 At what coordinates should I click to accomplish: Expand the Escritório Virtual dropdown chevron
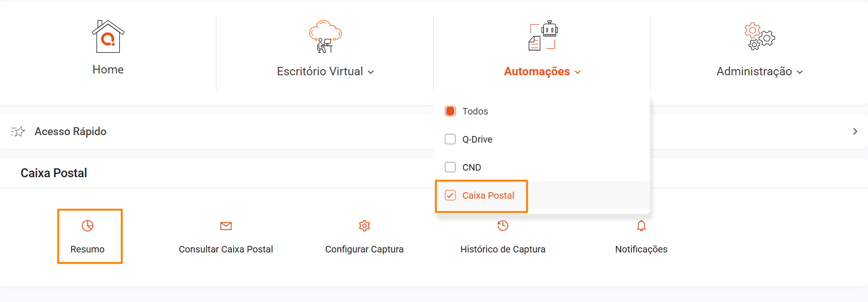pos(371,72)
